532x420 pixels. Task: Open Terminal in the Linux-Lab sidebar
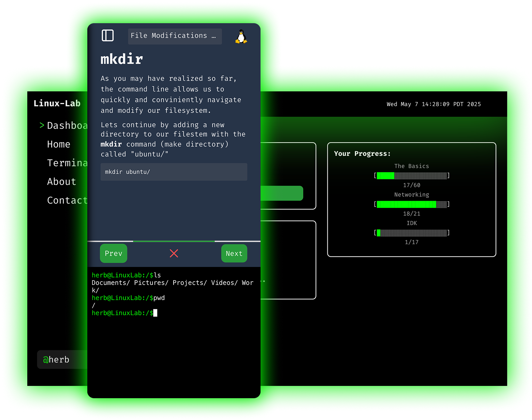67,163
